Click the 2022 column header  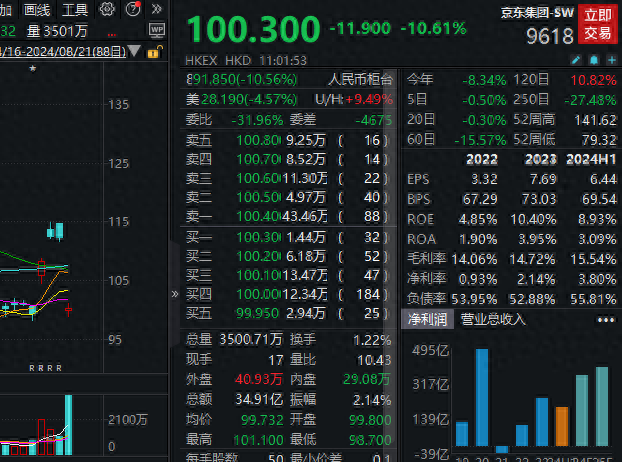click(x=482, y=159)
